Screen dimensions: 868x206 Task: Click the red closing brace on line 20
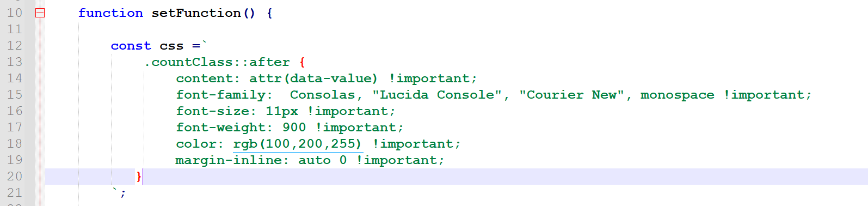click(x=139, y=176)
